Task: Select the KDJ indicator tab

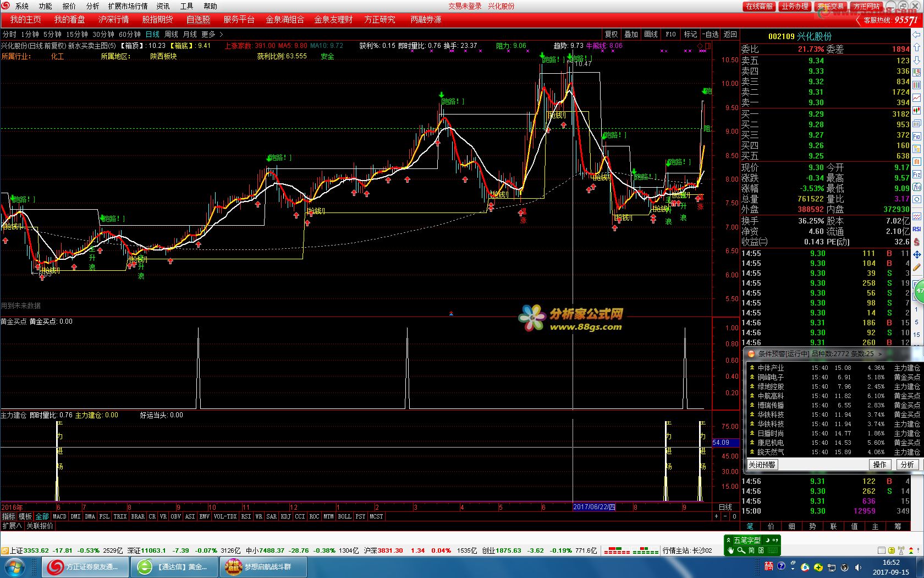Action: click(286, 516)
